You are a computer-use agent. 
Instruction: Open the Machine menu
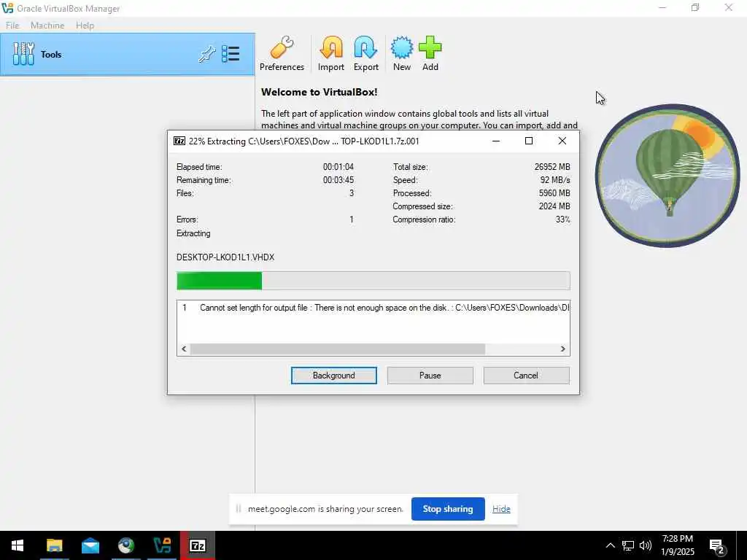47,26
